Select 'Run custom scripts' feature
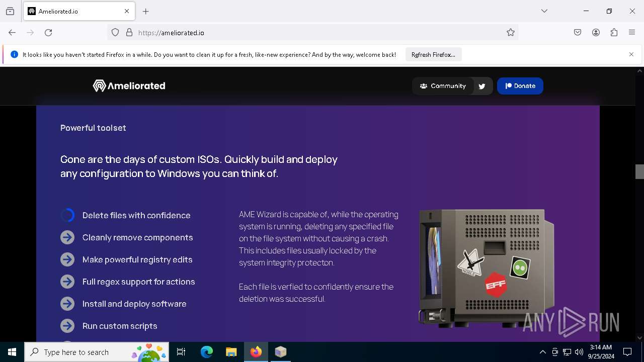The height and width of the screenshot is (362, 644). (120, 326)
